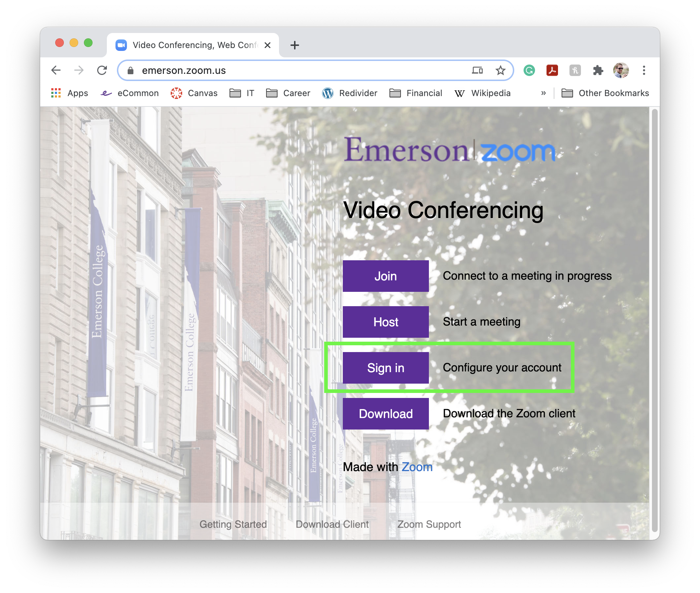Click the Wikipedia W icon
700x593 pixels.
point(460,94)
